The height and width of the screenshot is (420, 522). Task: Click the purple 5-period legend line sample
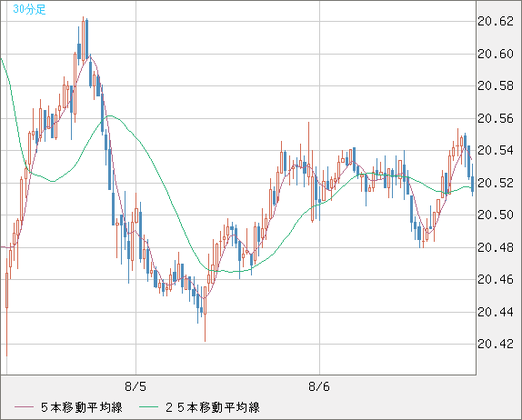24,407
